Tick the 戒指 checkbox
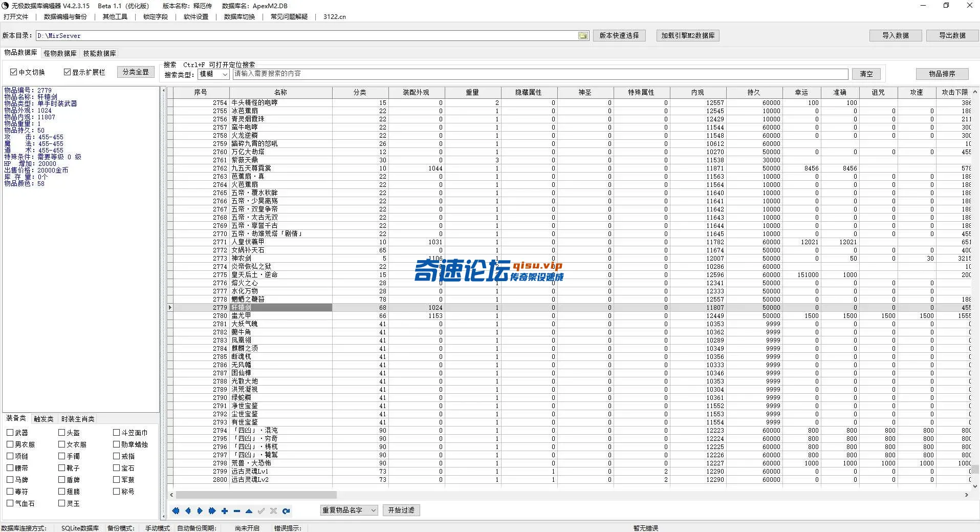The width and height of the screenshot is (980, 532). [x=117, y=456]
